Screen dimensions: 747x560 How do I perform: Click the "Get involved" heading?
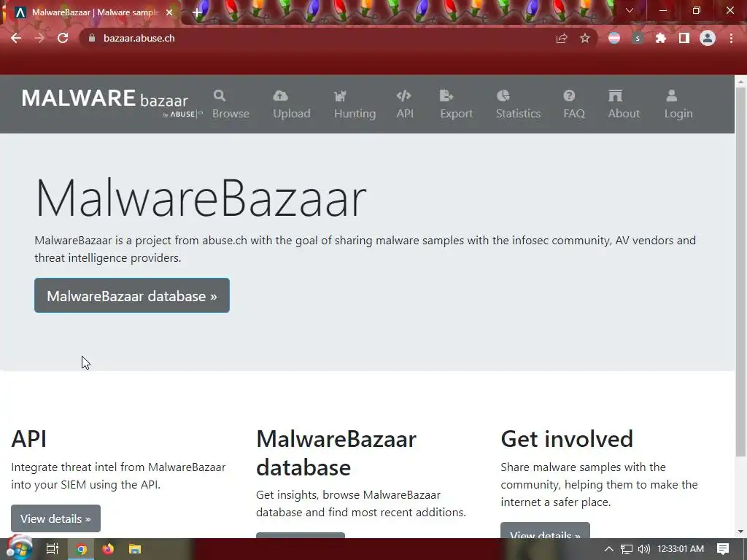click(x=567, y=438)
